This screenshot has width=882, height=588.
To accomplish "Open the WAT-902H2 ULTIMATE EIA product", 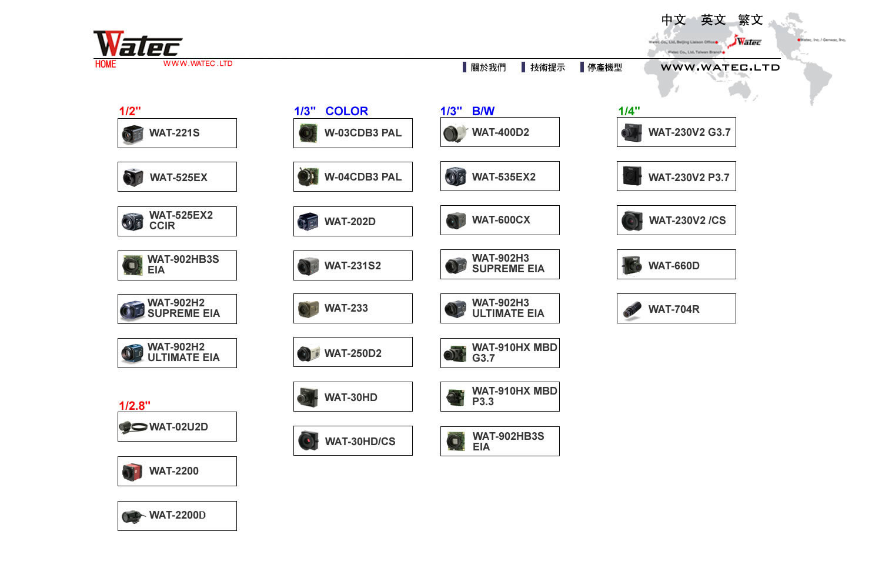I will click(x=183, y=353).
